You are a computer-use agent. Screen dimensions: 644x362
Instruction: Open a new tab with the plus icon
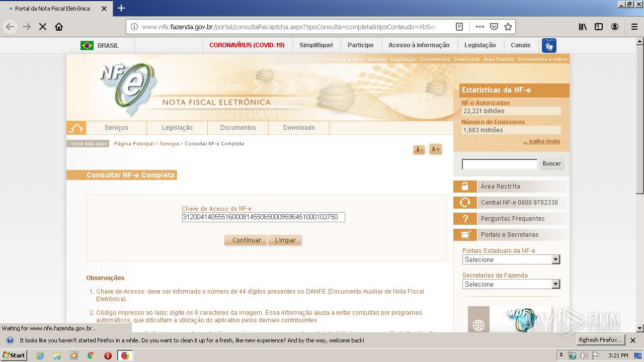click(x=121, y=8)
